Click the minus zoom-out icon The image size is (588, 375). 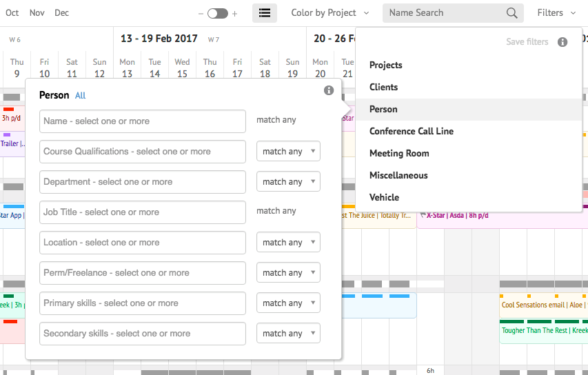201,14
